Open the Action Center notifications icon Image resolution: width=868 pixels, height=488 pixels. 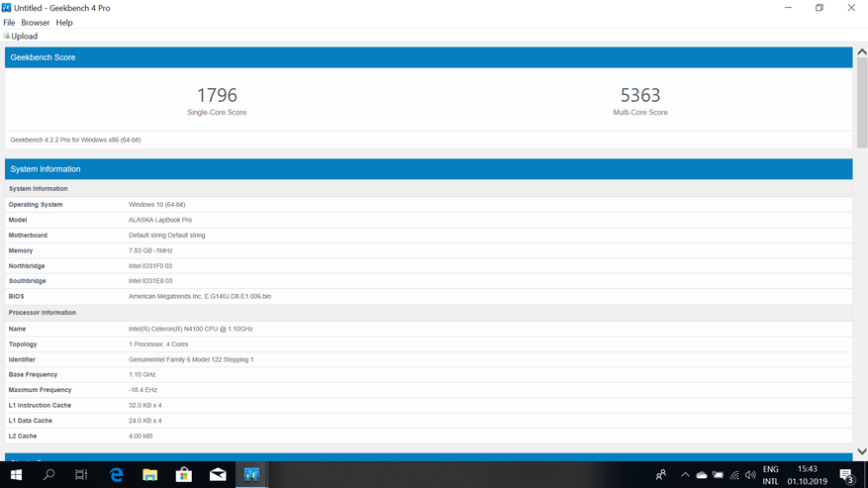pyautogui.click(x=846, y=475)
